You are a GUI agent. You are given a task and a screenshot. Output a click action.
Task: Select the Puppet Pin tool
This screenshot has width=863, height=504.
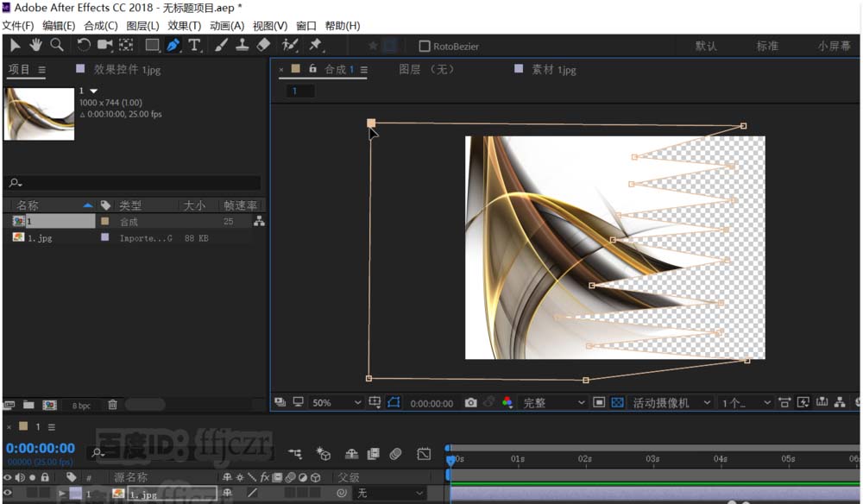click(316, 45)
